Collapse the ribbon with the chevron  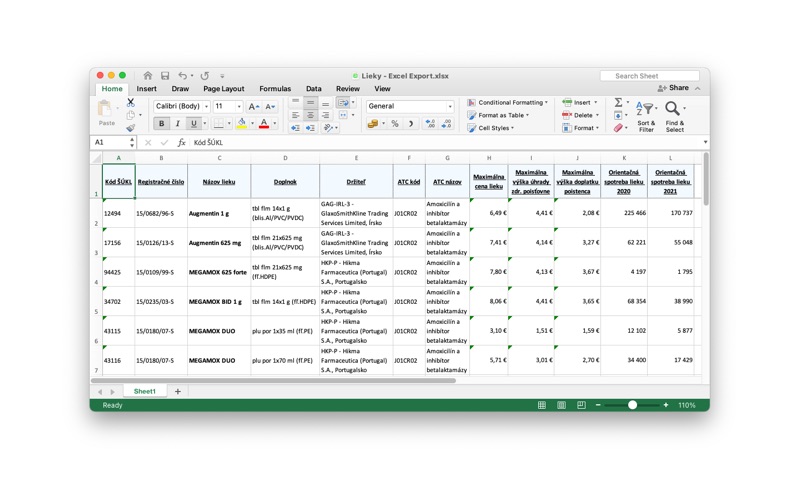[x=697, y=88]
